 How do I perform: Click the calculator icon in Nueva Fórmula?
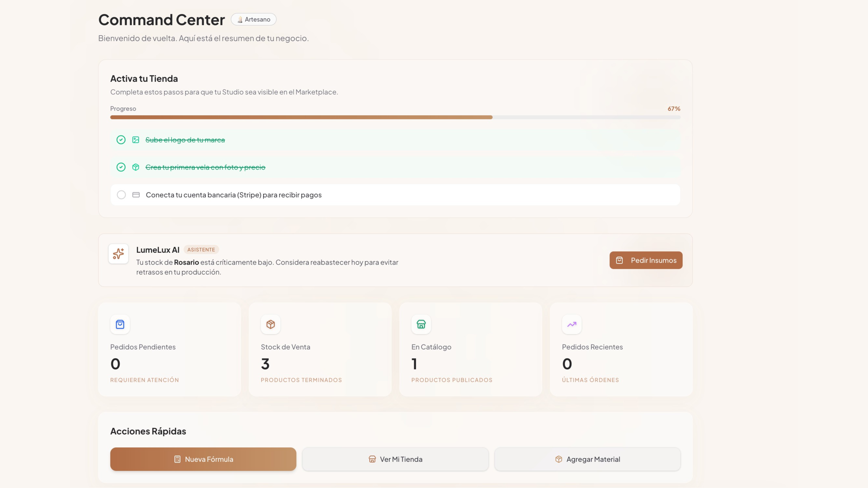pyautogui.click(x=177, y=459)
